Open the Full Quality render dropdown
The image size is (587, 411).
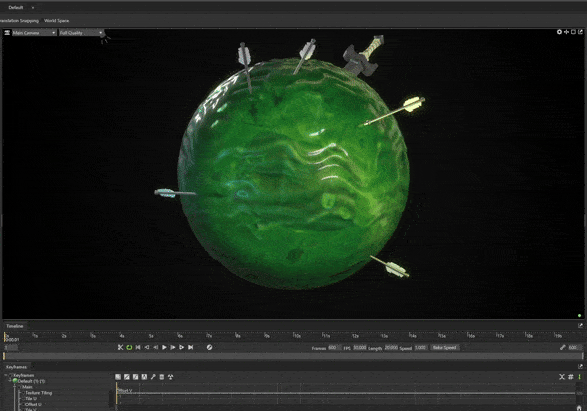81,33
